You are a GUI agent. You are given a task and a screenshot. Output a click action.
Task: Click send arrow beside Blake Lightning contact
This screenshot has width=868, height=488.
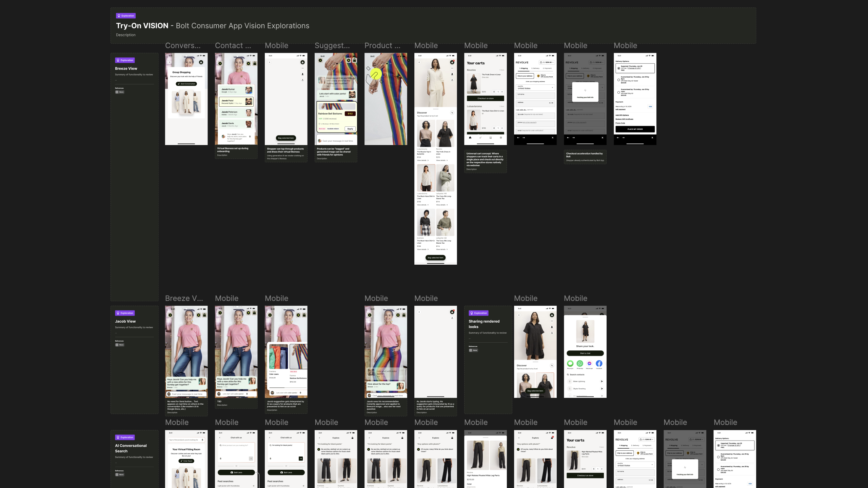[602, 381]
